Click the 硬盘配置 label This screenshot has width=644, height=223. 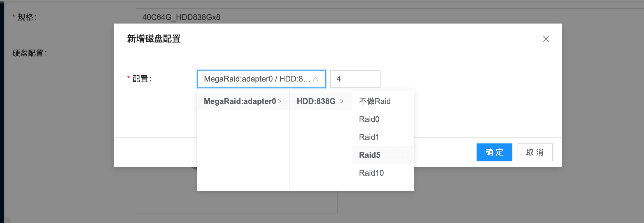[x=29, y=53]
